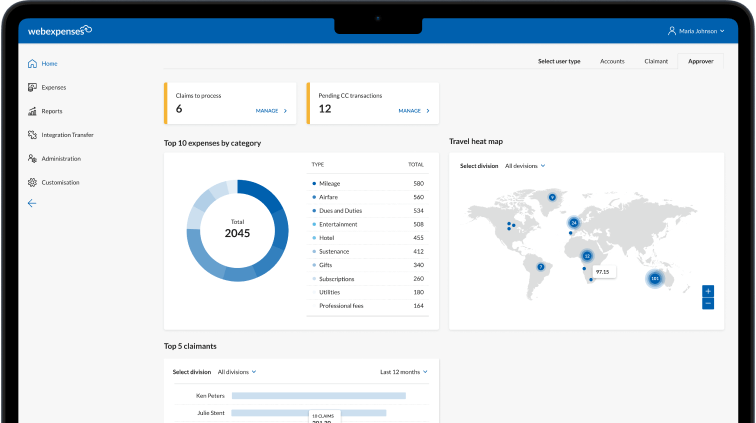This screenshot has width=756, height=423.
Task: Click the TYPE column header
Action: pyautogui.click(x=318, y=164)
